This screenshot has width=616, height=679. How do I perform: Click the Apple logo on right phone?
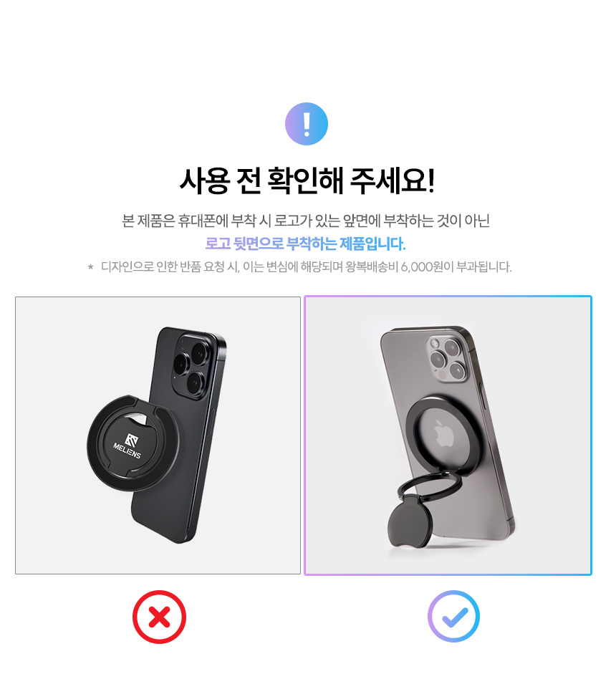pos(443,433)
